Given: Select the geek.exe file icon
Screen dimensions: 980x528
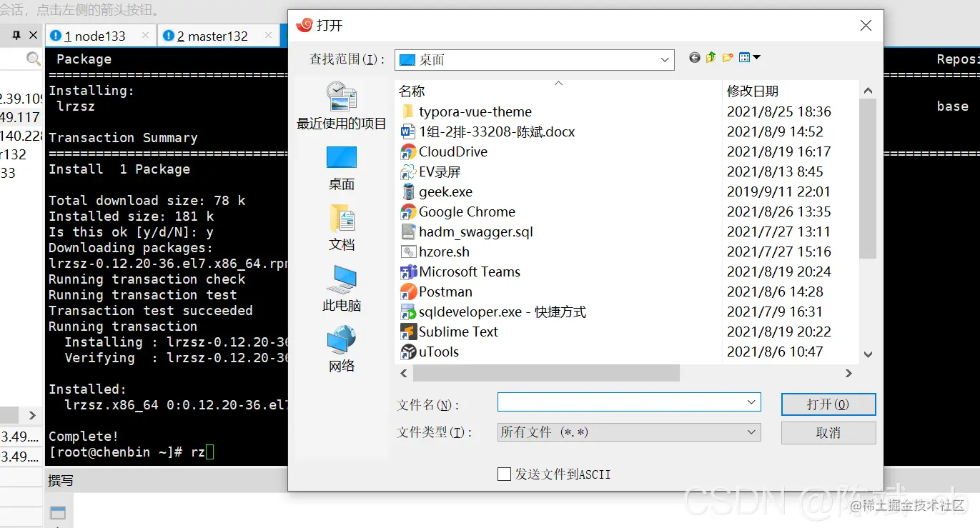Looking at the screenshot, I should (x=408, y=191).
